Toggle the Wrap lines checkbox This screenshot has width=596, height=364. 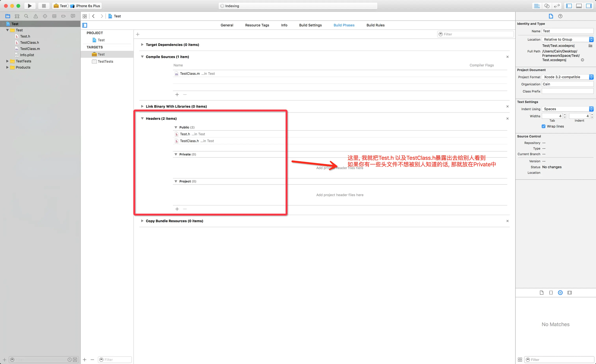pyautogui.click(x=544, y=126)
